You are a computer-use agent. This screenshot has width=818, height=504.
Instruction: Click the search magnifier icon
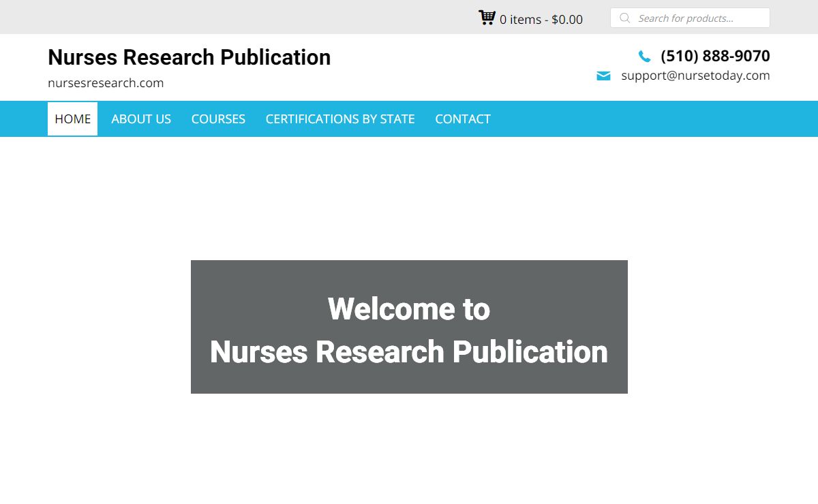[624, 18]
